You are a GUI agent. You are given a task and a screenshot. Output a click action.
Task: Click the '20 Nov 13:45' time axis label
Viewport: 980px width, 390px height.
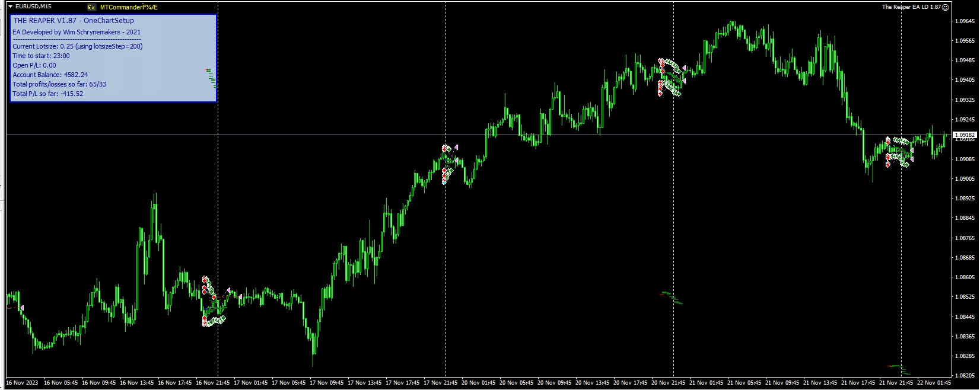click(592, 382)
